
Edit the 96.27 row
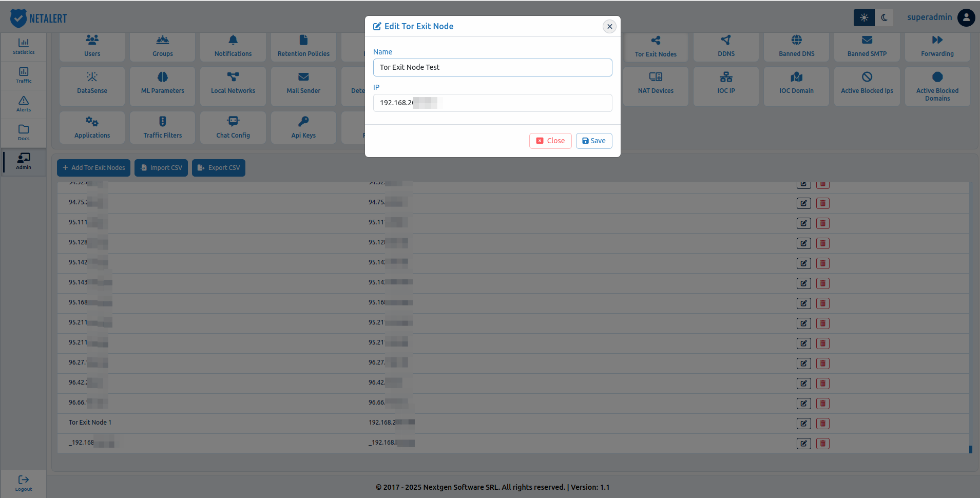click(803, 363)
